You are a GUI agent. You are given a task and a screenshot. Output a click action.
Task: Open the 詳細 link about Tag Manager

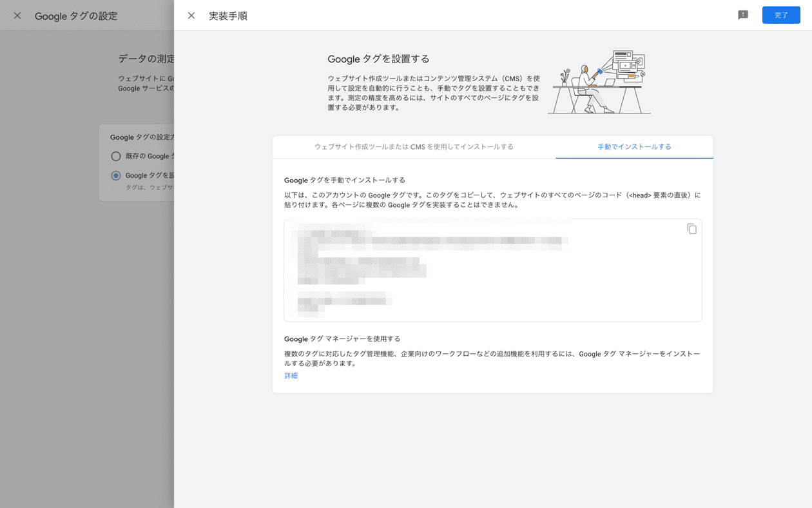tap(291, 375)
